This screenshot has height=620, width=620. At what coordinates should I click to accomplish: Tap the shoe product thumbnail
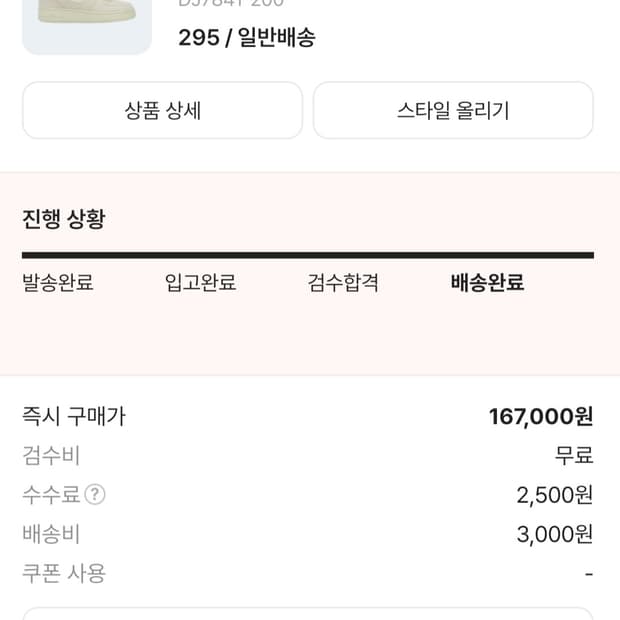point(86,24)
